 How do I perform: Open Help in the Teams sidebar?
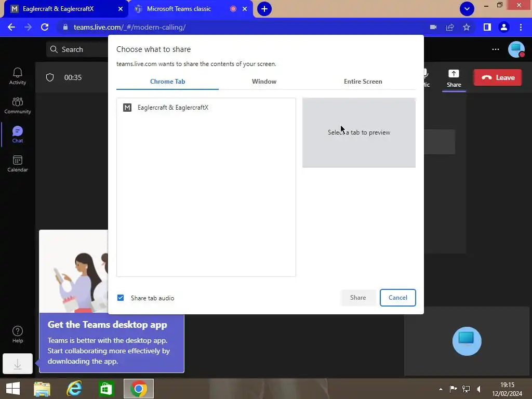pyautogui.click(x=17, y=335)
